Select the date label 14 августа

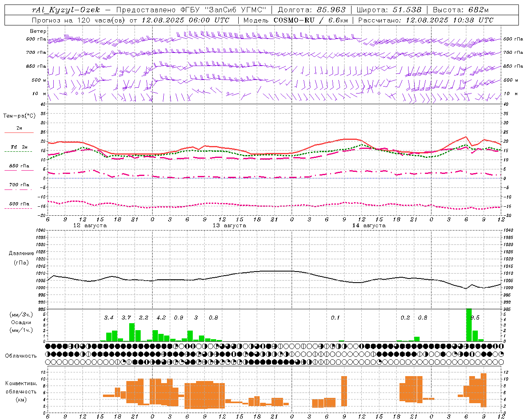369,225
